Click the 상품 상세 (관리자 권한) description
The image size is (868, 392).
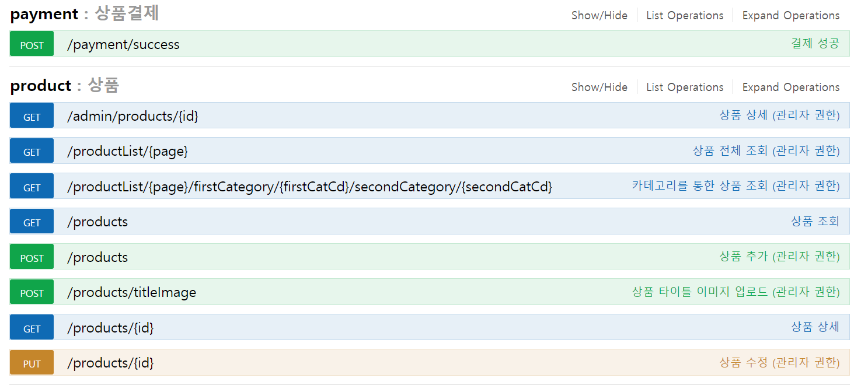[780, 115]
